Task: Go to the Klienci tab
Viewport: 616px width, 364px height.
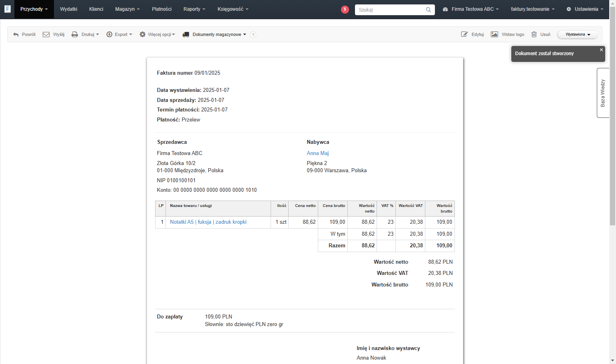Action: 96,9
